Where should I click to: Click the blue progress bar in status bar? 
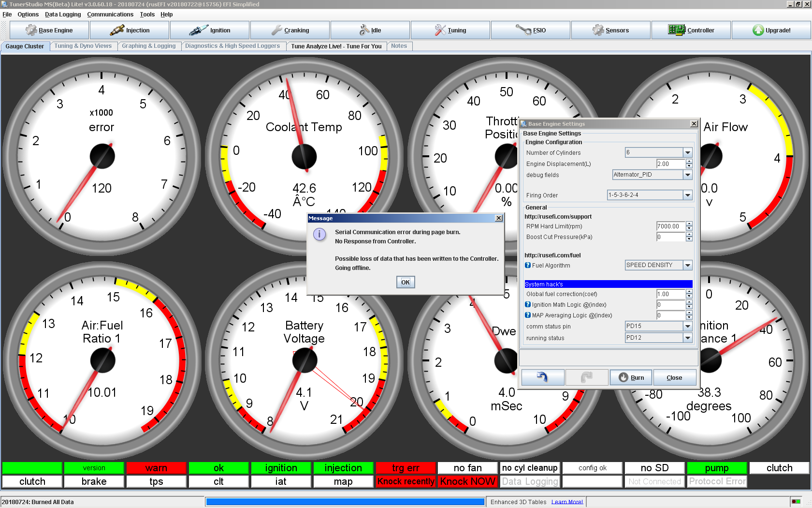(x=345, y=502)
